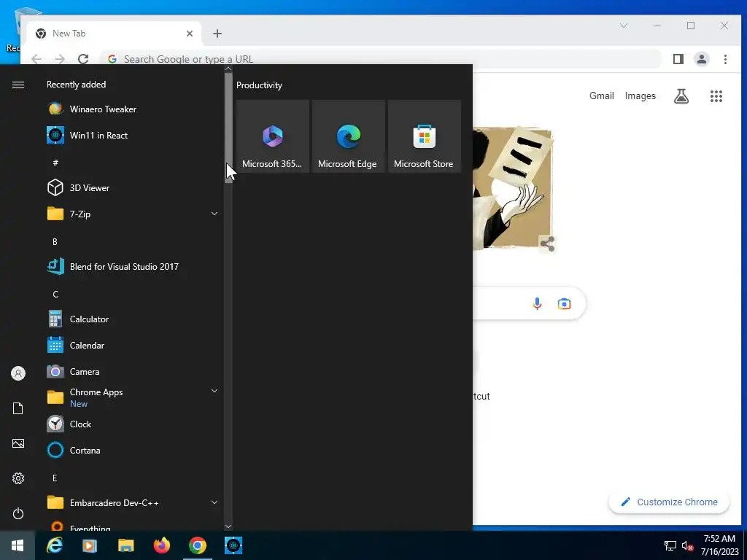Image resolution: width=747 pixels, height=560 pixels.
Task: Open File Explorer from taskbar
Action: (125, 545)
